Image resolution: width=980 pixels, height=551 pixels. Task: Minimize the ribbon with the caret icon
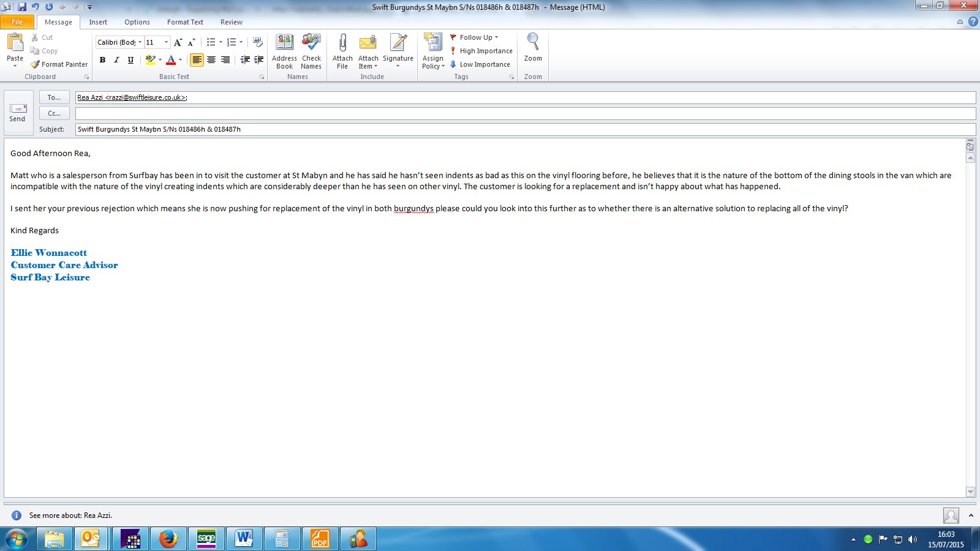(x=960, y=22)
